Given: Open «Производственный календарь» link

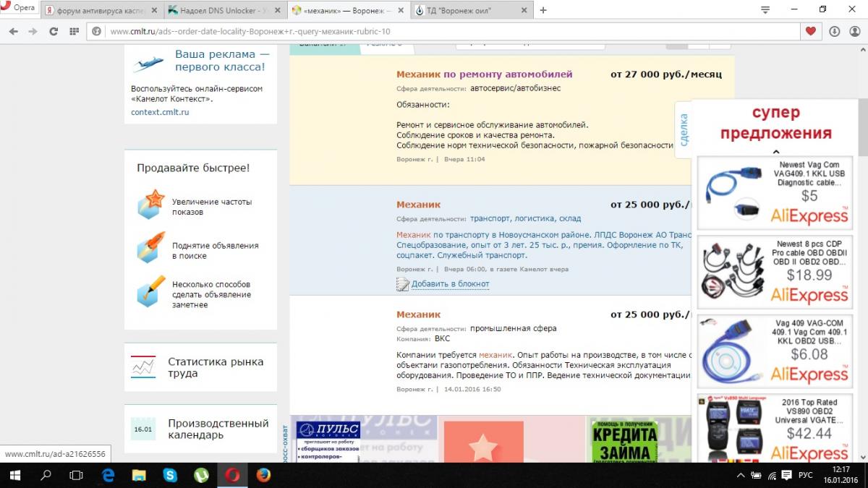Looking at the screenshot, I should tap(218, 429).
